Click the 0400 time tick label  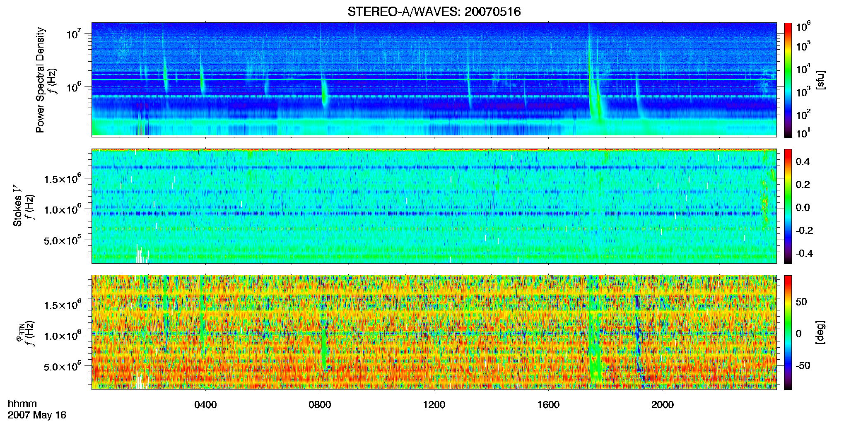(205, 405)
